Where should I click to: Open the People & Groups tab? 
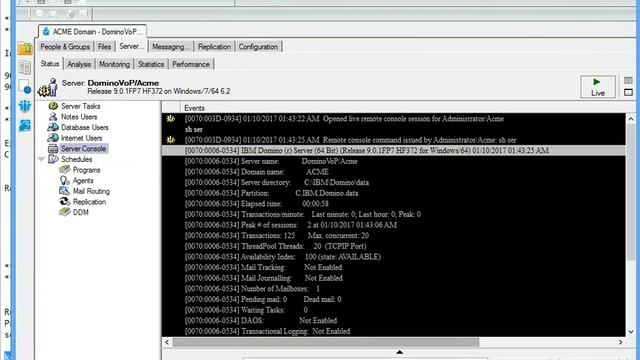point(65,47)
